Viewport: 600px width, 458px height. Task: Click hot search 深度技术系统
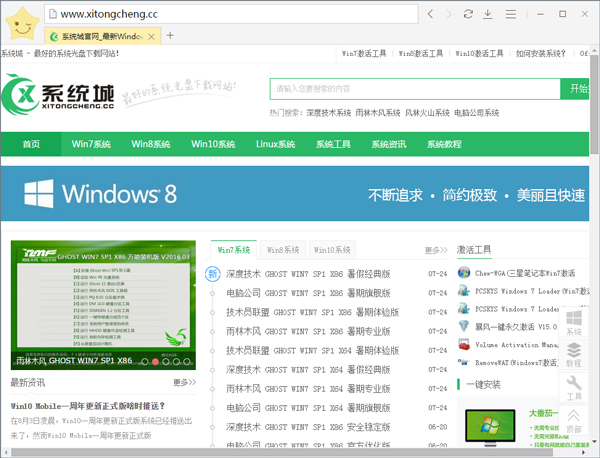(328, 113)
